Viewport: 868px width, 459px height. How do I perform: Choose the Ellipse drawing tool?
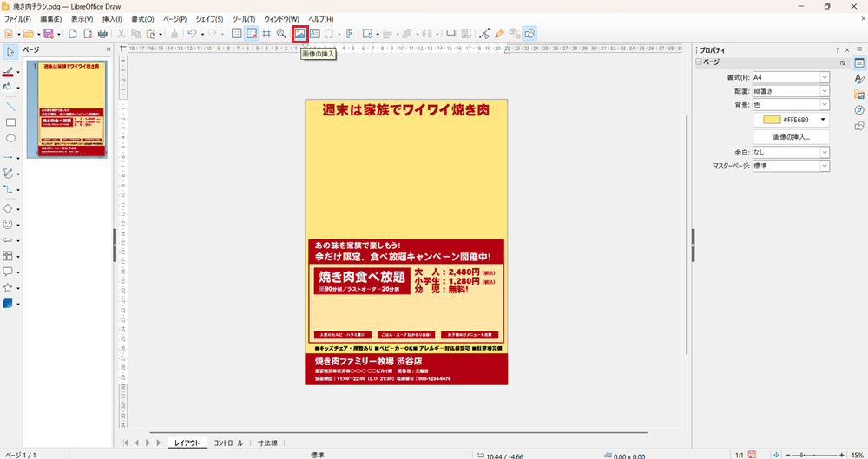(x=10, y=139)
